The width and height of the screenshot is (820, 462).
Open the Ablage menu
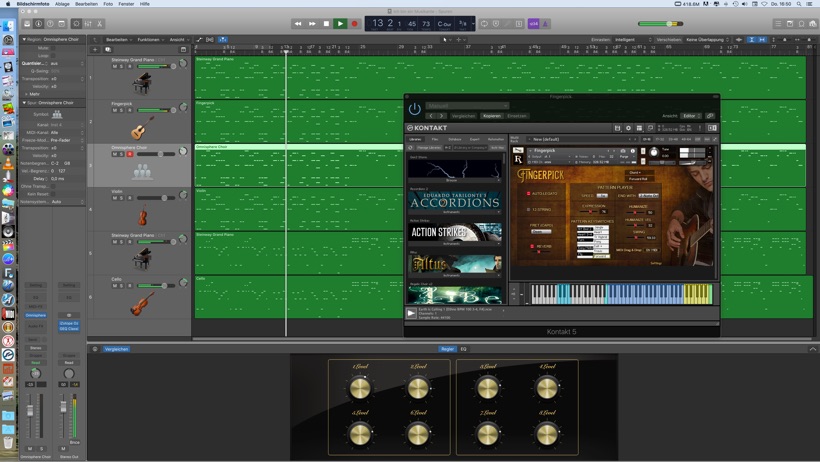pyautogui.click(x=62, y=4)
